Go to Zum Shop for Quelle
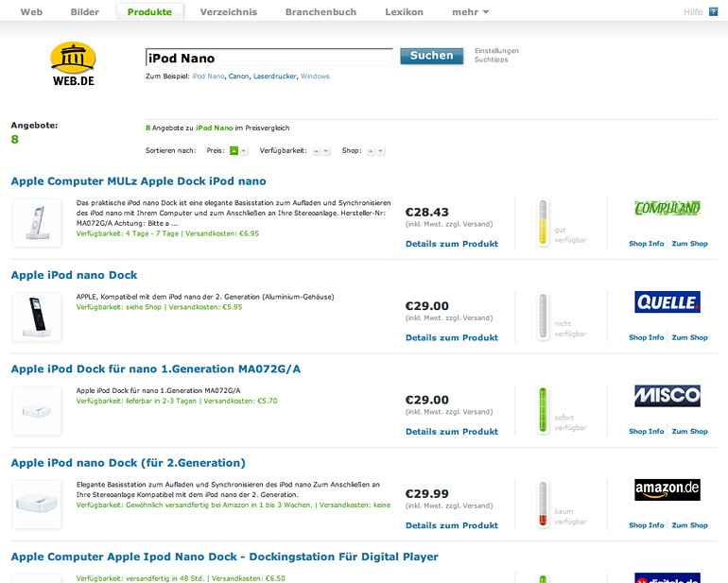Image resolution: width=728 pixels, height=583 pixels. tap(689, 337)
